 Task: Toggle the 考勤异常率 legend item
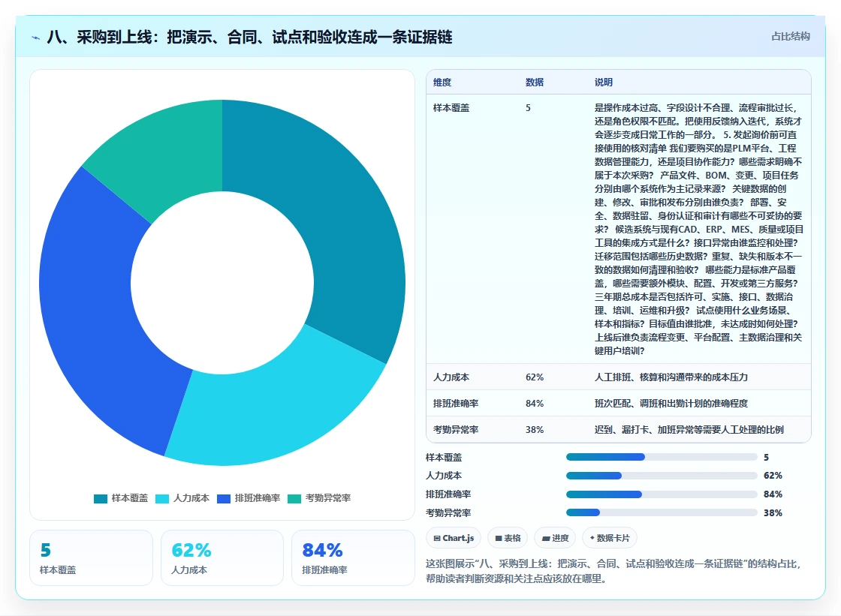[319, 498]
